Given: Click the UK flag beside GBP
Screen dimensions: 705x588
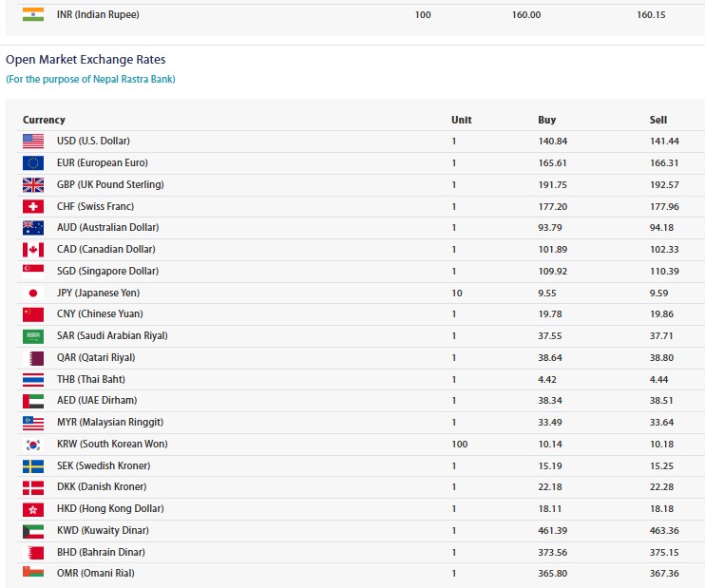Looking at the screenshot, I should [33, 185].
